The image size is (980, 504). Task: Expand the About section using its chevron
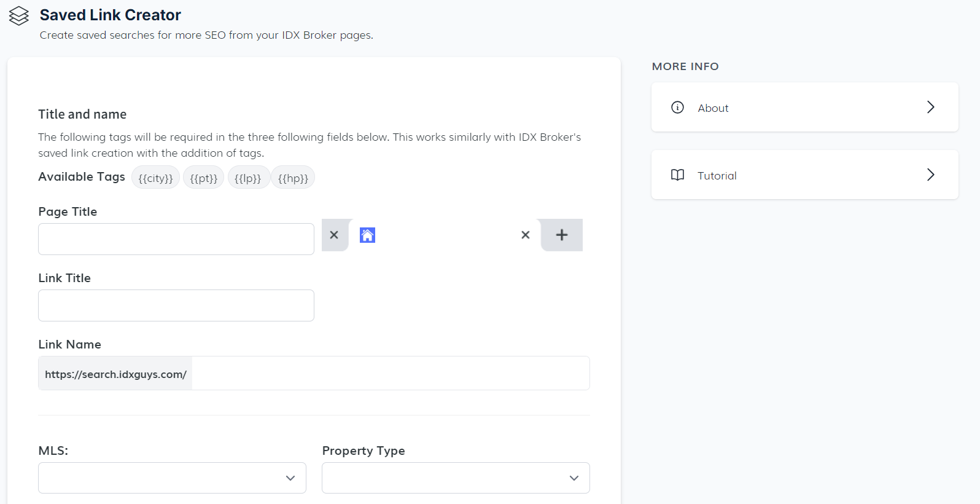(930, 108)
